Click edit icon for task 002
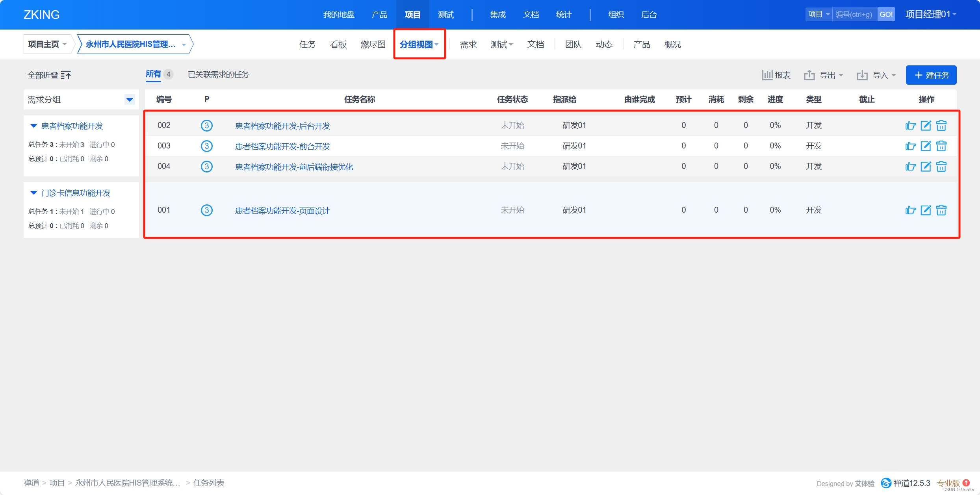This screenshot has height=495, width=980. [x=926, y=126]
